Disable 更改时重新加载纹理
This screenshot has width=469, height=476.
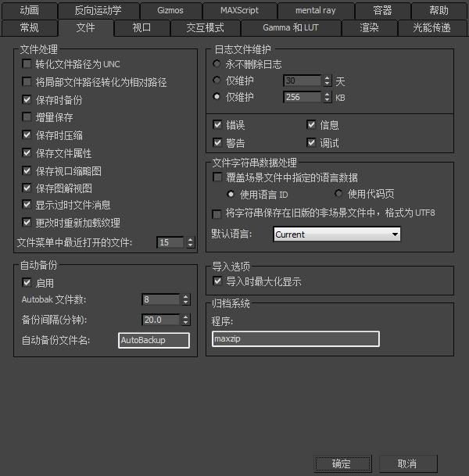(27, 223)
